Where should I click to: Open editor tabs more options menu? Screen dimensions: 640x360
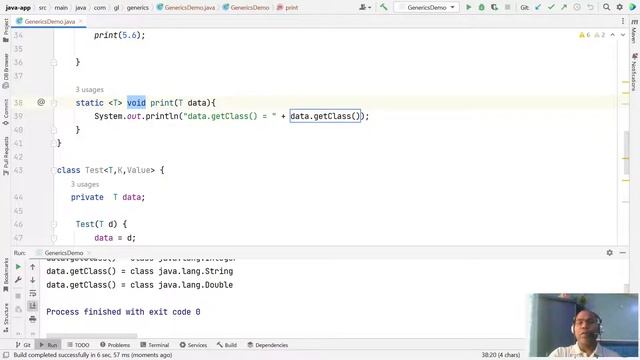point(623,21)
